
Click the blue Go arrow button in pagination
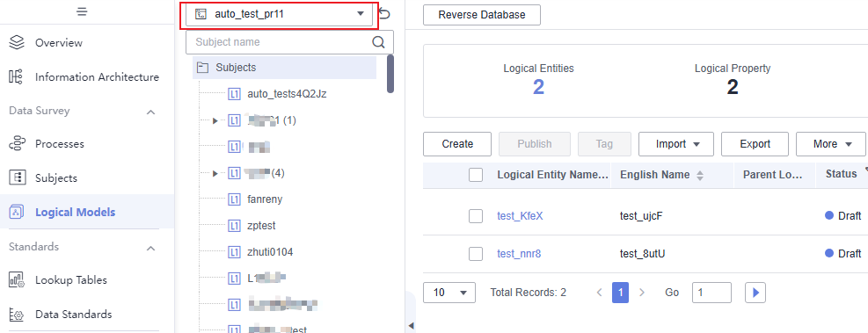[755, 292]
